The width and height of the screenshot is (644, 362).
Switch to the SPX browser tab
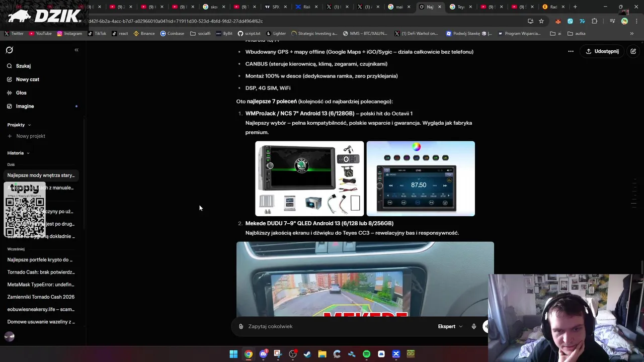click(x=276, y=7)
